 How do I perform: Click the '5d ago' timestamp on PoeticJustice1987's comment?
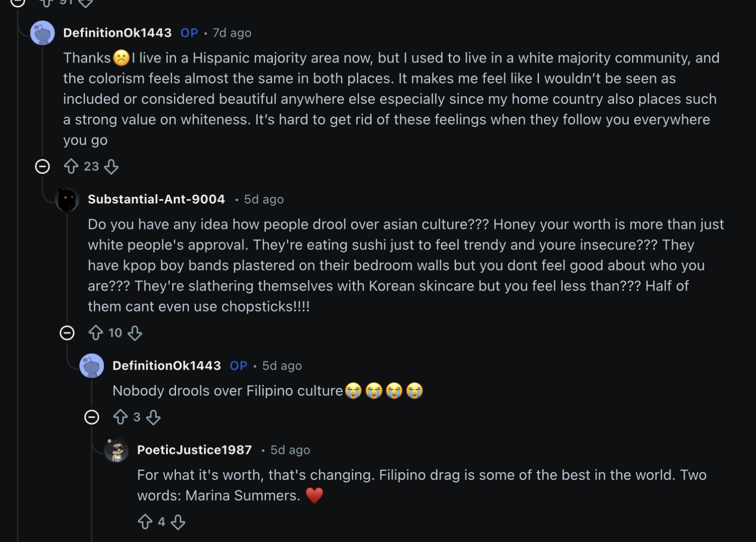pyautogui.click(x=290, y=450)
